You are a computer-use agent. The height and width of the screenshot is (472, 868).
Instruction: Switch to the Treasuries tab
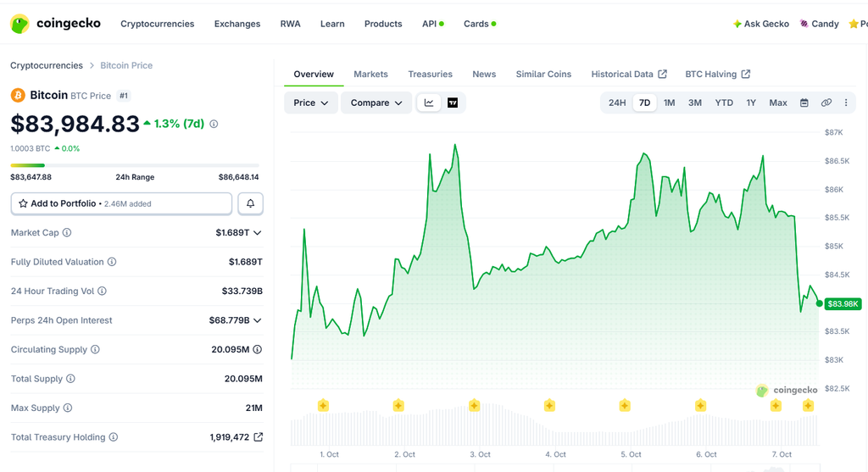click(430, 75)
